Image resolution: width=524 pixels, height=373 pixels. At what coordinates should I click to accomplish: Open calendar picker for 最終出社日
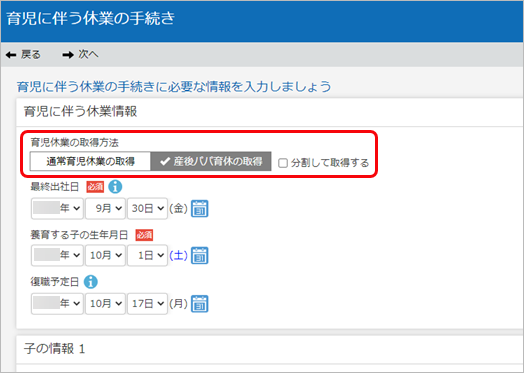tap(200, 209)
